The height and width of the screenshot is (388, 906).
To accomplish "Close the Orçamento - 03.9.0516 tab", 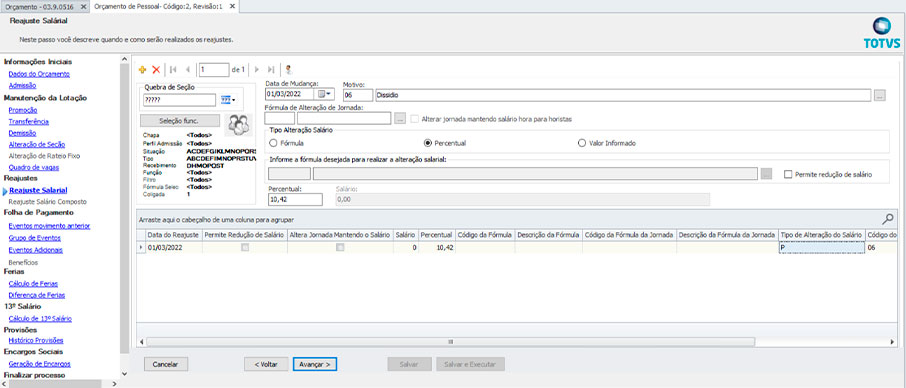I will (x=83, y=6).
